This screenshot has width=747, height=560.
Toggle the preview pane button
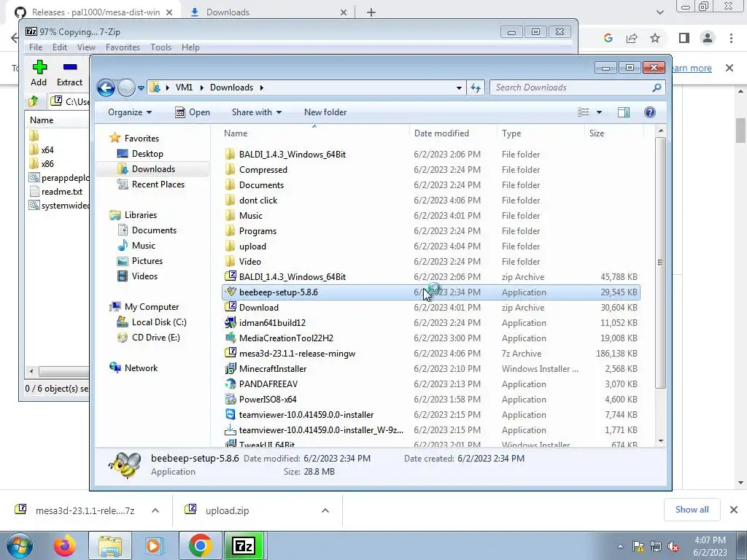pos(624,112)
